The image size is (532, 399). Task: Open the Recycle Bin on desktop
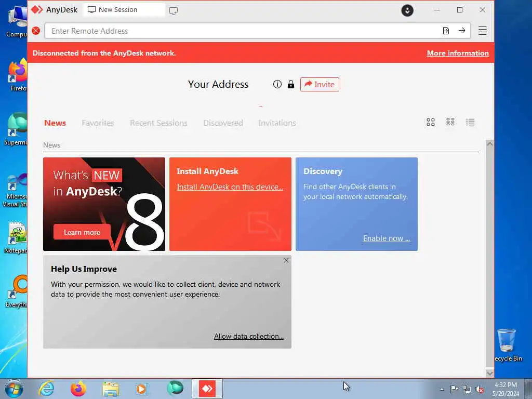(507, 345)
